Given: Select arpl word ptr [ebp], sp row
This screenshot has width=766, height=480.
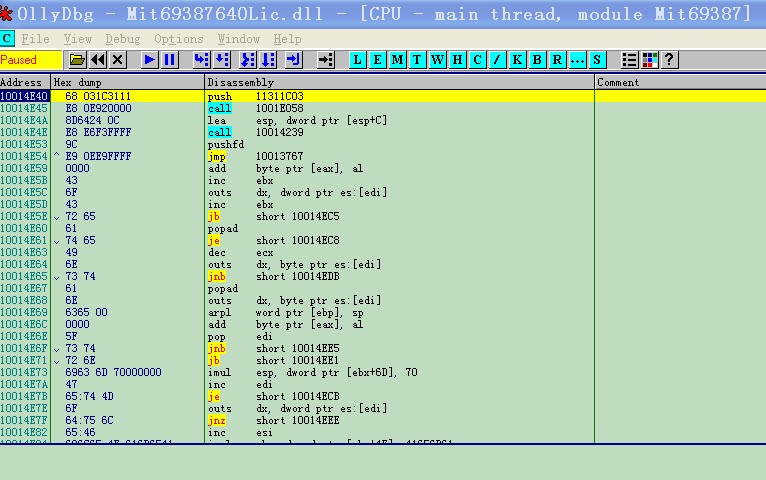Looking at the screenshot, I should pyautogui.click(x=383, y=313).
